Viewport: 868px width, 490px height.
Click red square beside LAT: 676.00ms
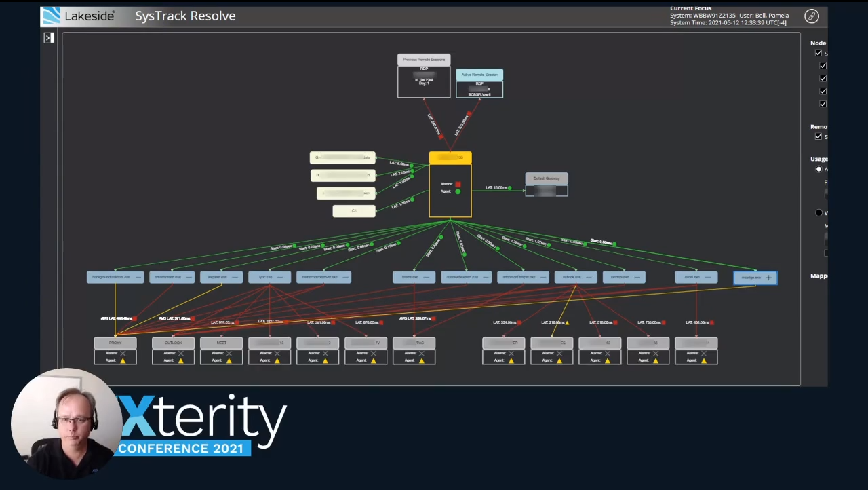(x=381, y=322)
